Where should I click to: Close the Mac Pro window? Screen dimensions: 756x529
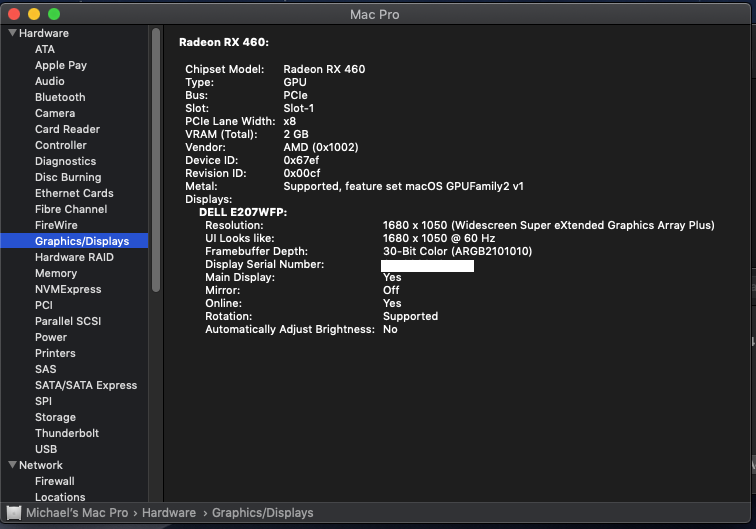tap(14, 14)
